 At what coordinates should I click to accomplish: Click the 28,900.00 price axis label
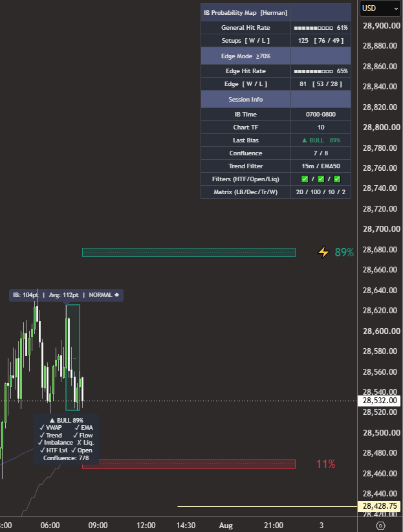(381, 25)
